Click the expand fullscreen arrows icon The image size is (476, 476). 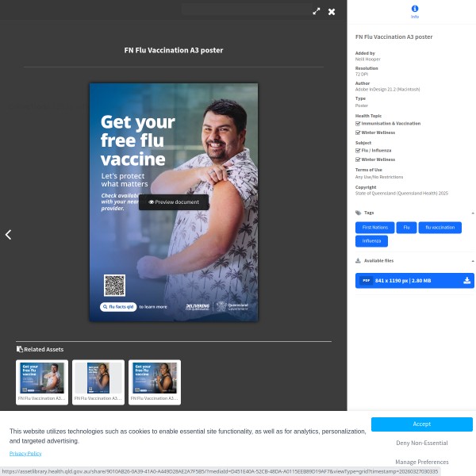317,11
